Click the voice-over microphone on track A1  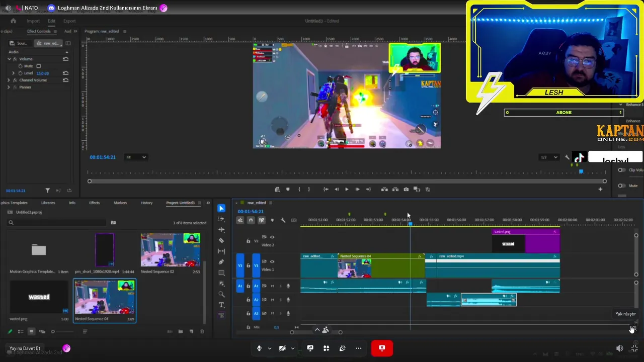click(x=288, y=286)
